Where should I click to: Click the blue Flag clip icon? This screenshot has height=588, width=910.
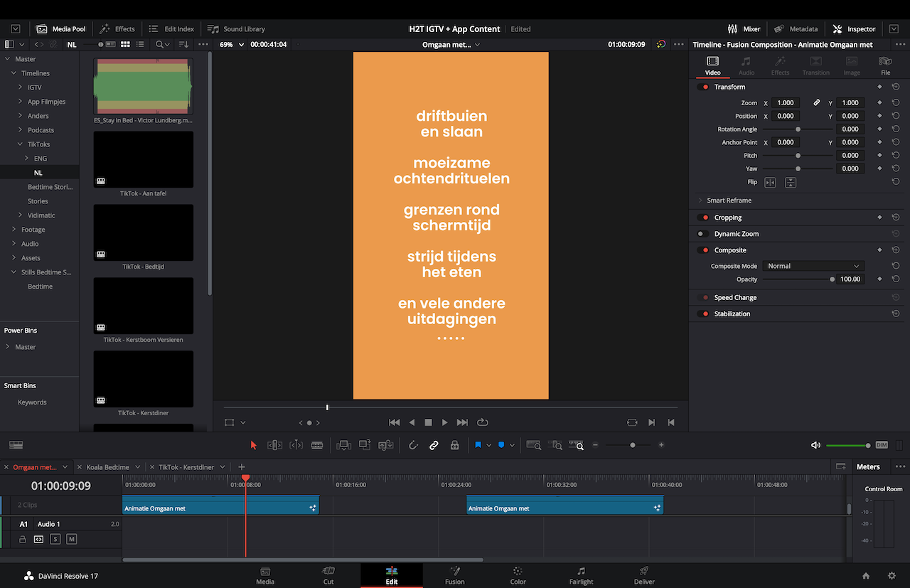478,445
